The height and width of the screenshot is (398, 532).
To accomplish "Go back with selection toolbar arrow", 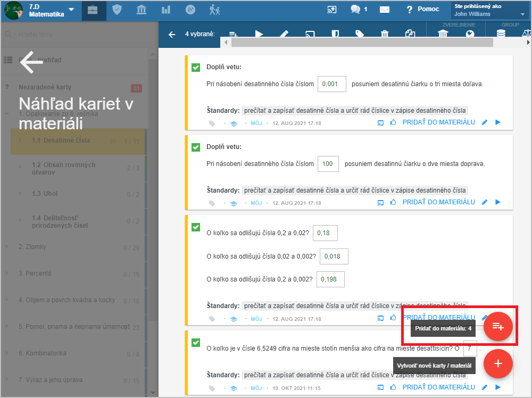I will [x=172, y=34].
